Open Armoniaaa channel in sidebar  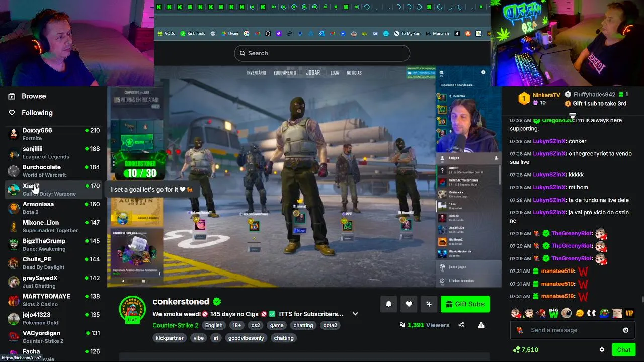point(53,208)
